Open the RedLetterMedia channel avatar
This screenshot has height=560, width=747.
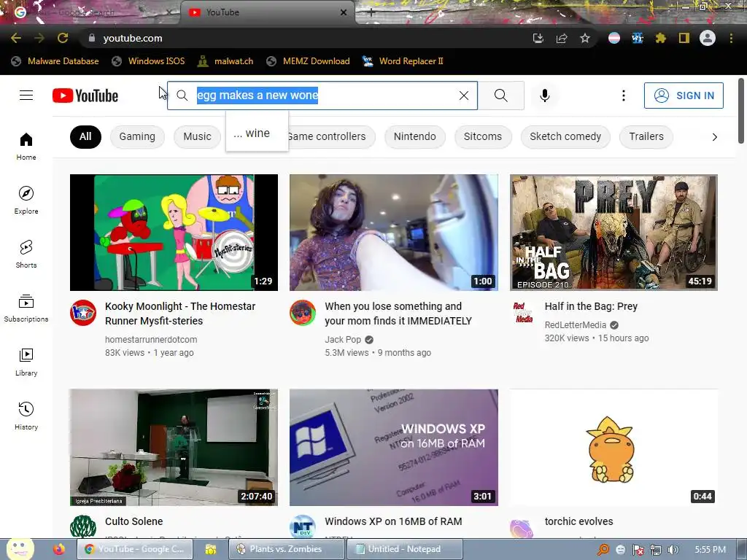pyautogui.click(x=523, y=312)
